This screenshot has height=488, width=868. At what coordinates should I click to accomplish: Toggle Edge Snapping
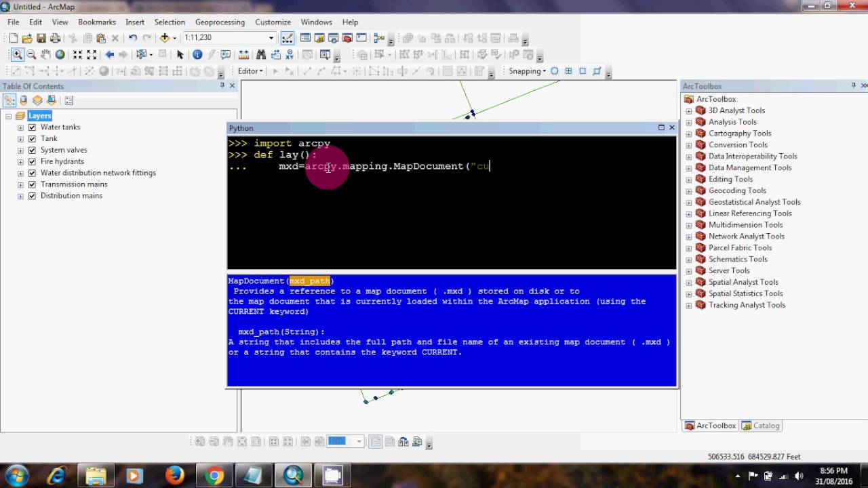[597, 71]
